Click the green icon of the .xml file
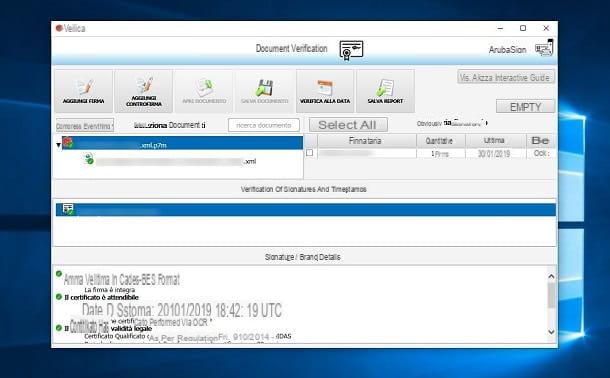The image size is (610, 378). tap(89, 159)
